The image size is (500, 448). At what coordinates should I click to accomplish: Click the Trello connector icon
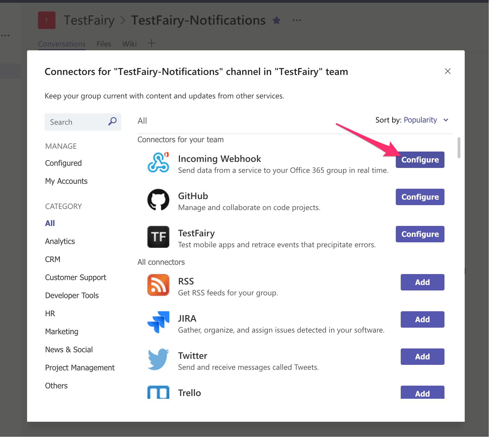[158, 392]
